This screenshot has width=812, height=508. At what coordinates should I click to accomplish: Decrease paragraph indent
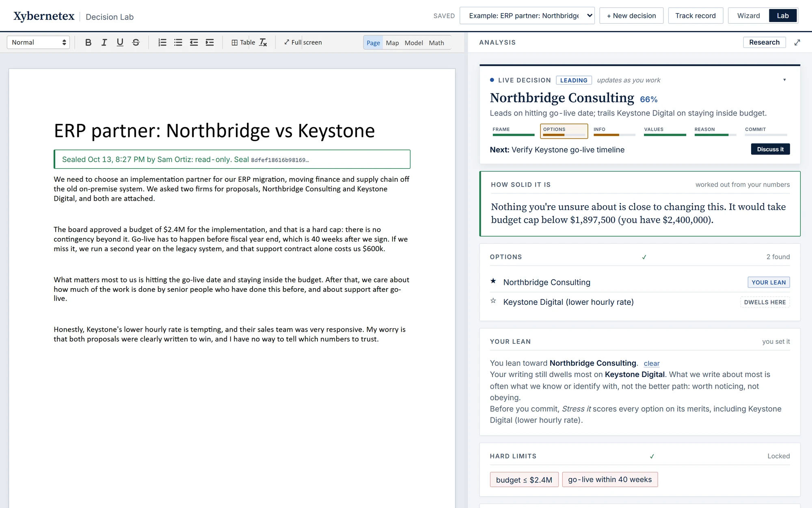(194, 42)
